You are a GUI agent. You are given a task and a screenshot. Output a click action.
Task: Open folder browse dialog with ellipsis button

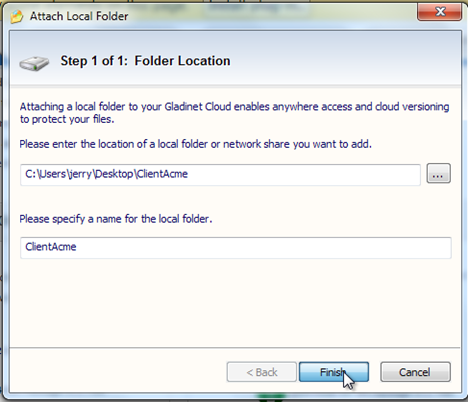click(438, 173)
